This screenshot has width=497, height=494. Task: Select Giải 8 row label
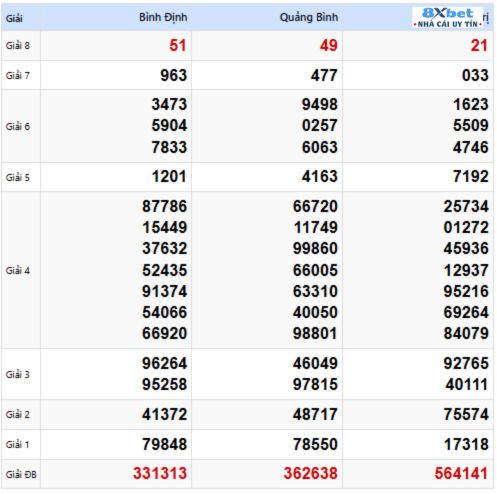tap(18, 45)
